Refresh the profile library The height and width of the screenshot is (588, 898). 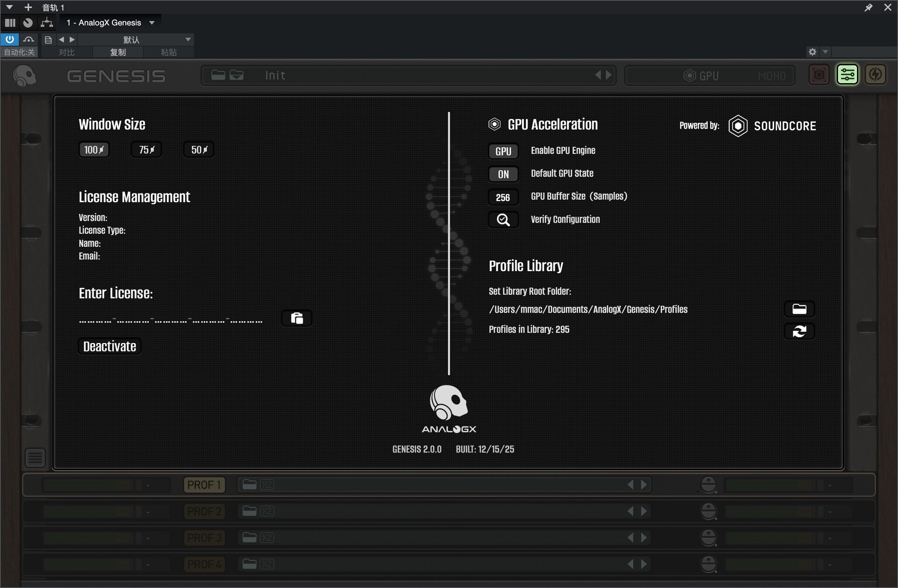pyautogui.click(x=799, y=331)
